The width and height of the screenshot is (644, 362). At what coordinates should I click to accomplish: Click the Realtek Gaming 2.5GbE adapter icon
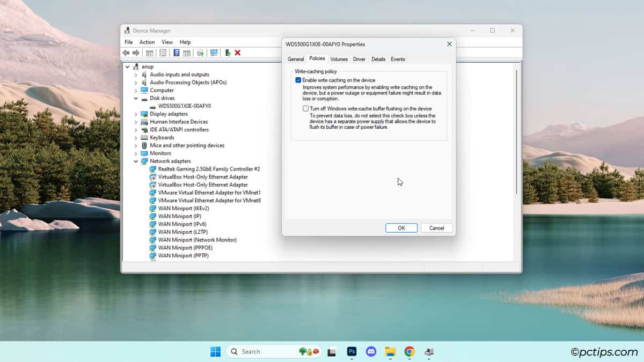(x=153, y=169)
